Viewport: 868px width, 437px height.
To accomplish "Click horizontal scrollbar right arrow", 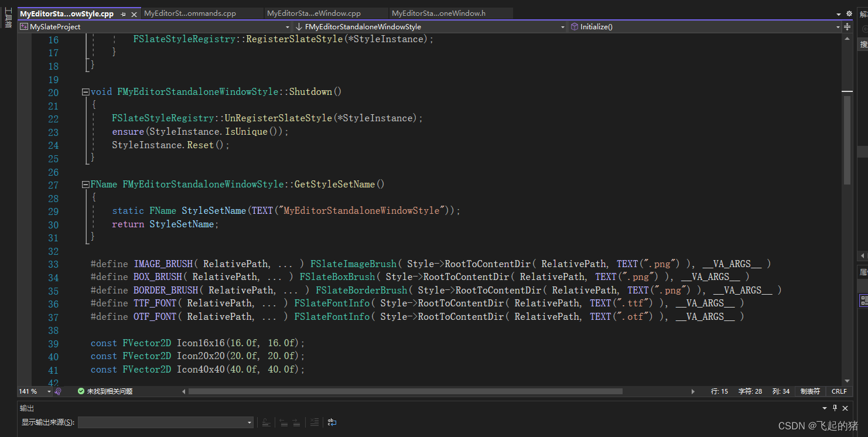I will (693, 391).
